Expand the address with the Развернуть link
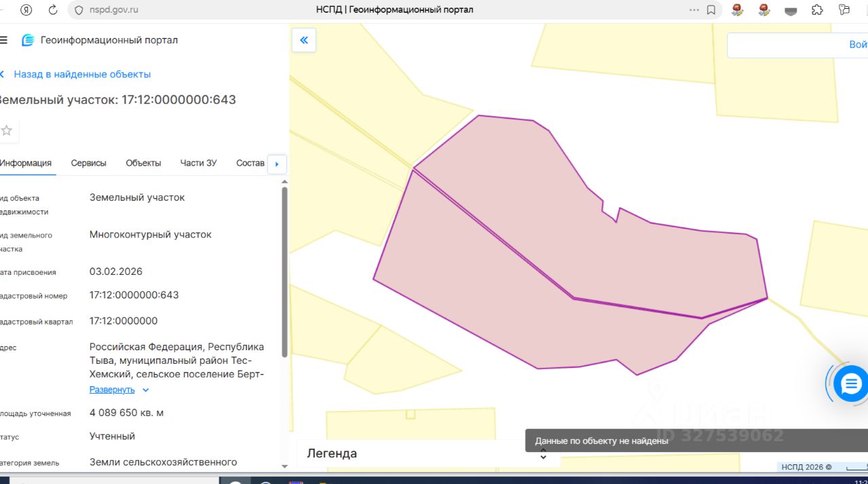Image resolution: width=868 pixels, height=484 pixels. [112, 390]
